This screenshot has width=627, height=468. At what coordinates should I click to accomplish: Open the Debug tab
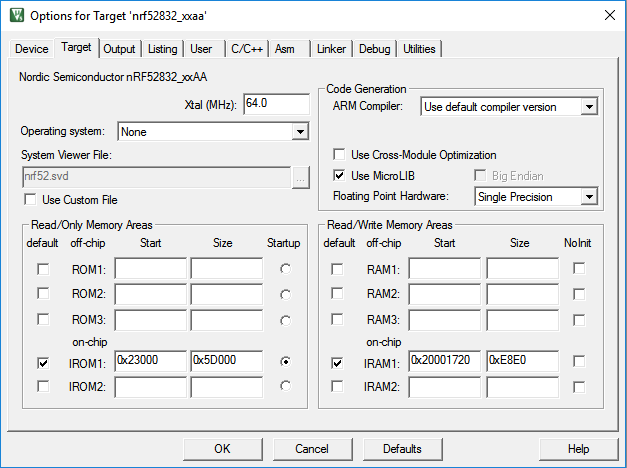pyautogui.click(x=374, y=49)
